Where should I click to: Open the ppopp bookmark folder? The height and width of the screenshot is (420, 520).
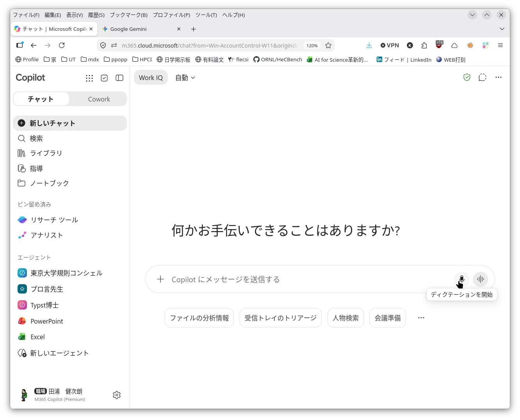click(116, 59)
